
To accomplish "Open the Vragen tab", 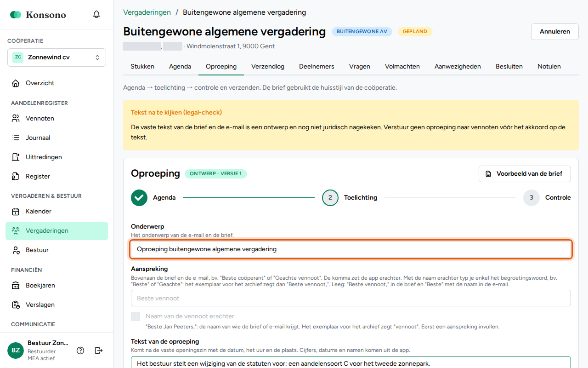I will [360, 66].
